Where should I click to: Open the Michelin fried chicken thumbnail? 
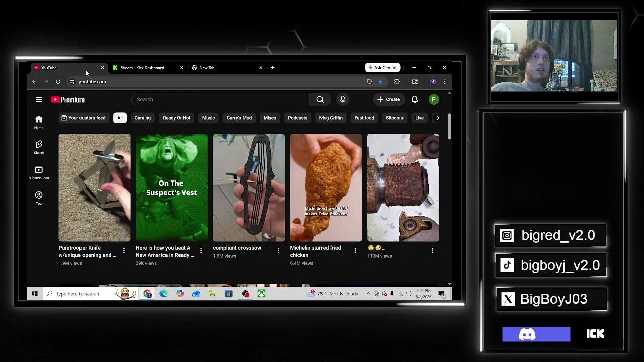tap(326, 188)
